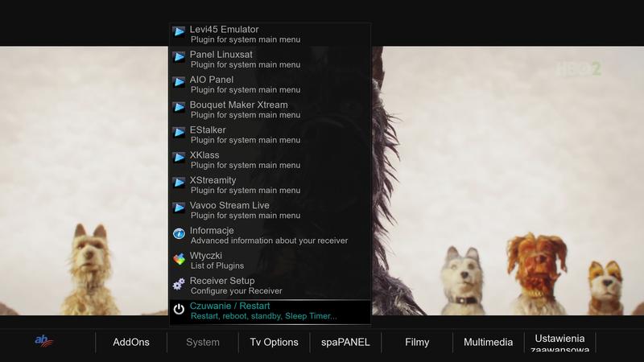
Task: Open Bouquet Maker Xtream entry
Action: [x=270, y=109]
